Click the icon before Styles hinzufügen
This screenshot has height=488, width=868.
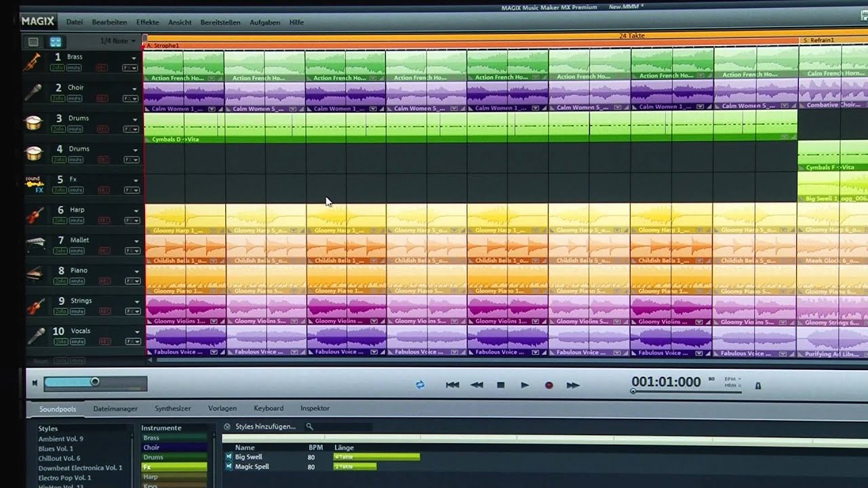point(227,426)
